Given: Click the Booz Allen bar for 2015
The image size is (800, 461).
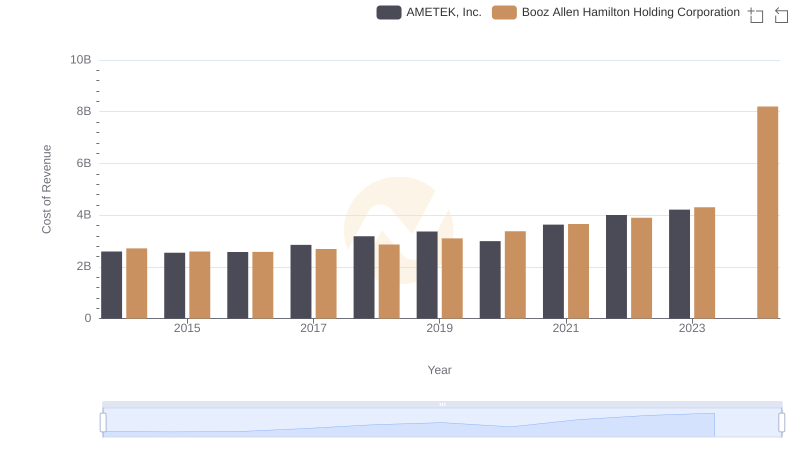Looking at the screenshot, I should [x=199, y=285].
